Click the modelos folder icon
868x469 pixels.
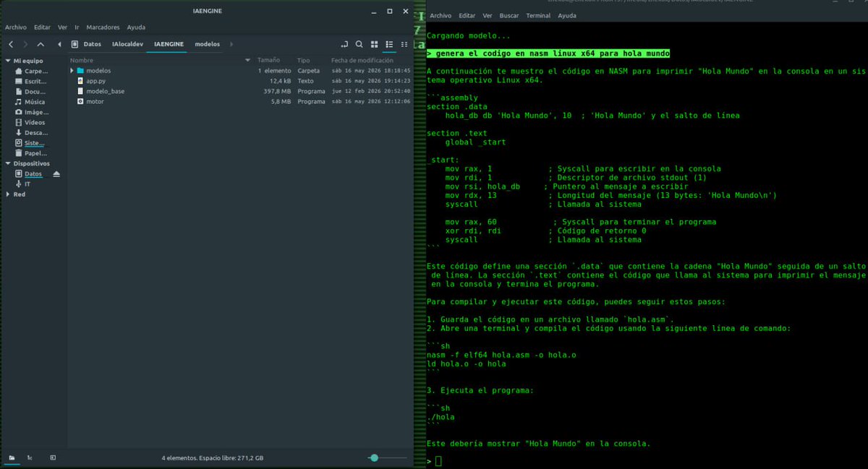(x=80, y=71)
